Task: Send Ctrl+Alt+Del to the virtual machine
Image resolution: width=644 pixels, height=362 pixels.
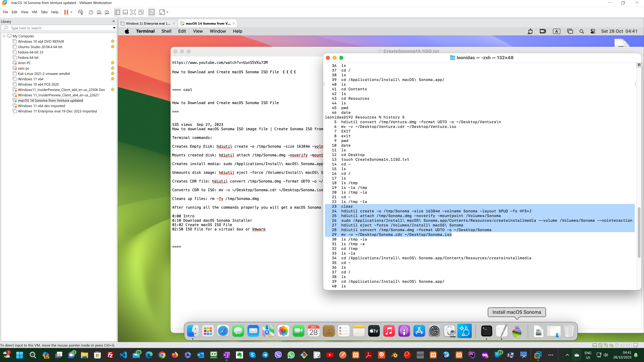Action: click(x=80, y=12)
